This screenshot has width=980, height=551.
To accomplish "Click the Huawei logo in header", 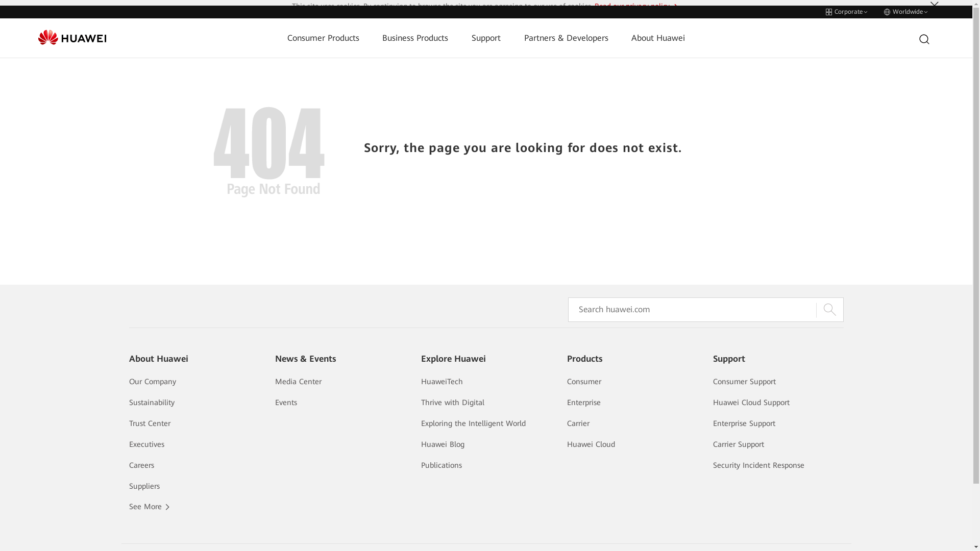I will [x=72, y=38].
